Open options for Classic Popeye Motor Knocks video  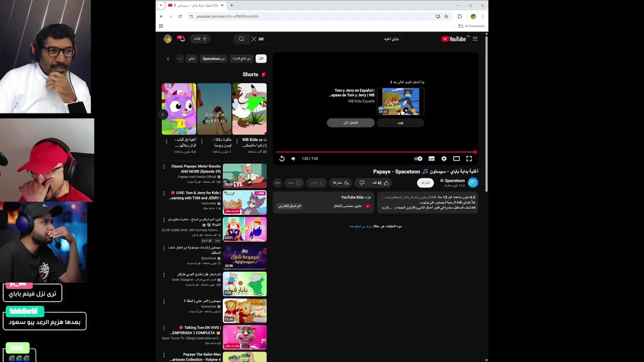click(x=164, y=166)
